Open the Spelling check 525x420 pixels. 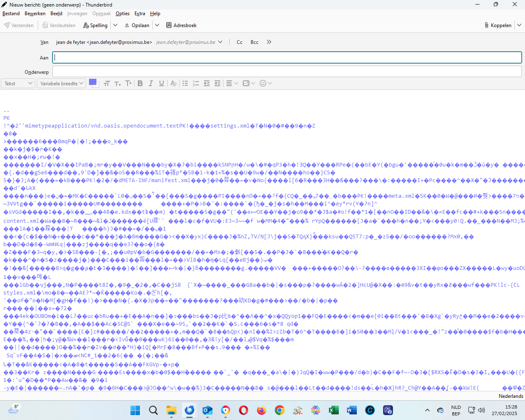(95, 25)
